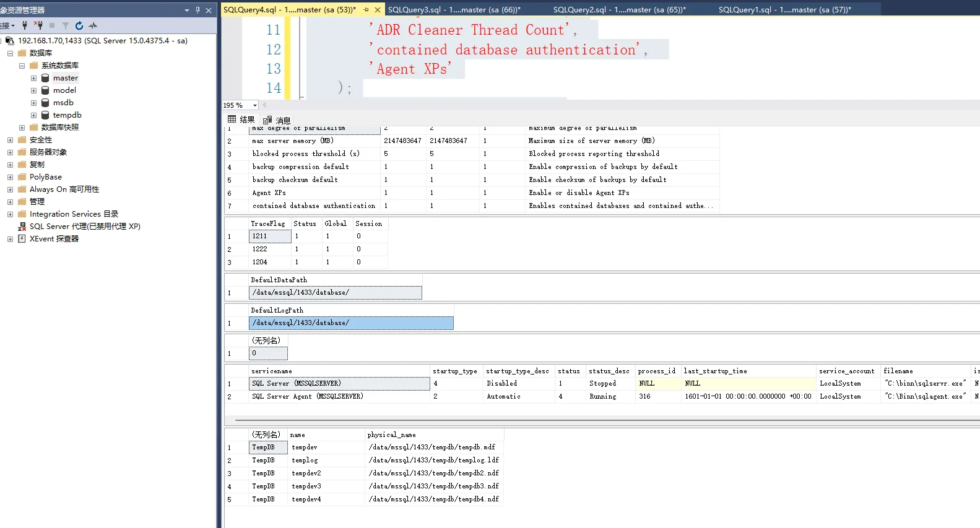Collapse the 系统数据库 folder
This screenshot has width=980, height=528.
[22, 66]
